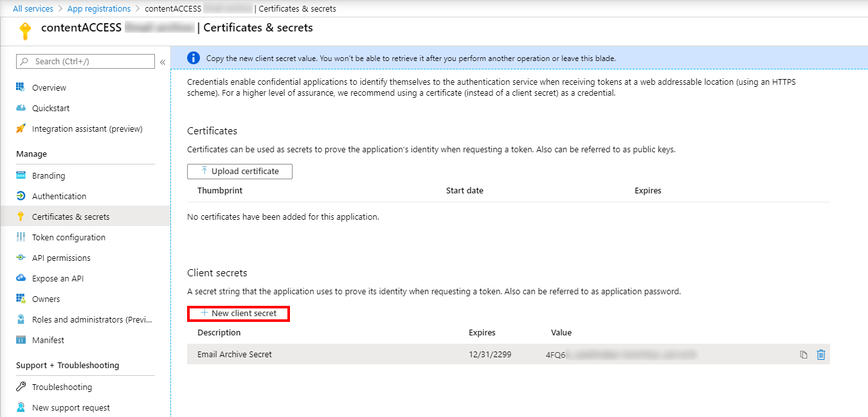Open the Manifest editor
This screenshot has height=417, width=868.
[x=48, y=340]
